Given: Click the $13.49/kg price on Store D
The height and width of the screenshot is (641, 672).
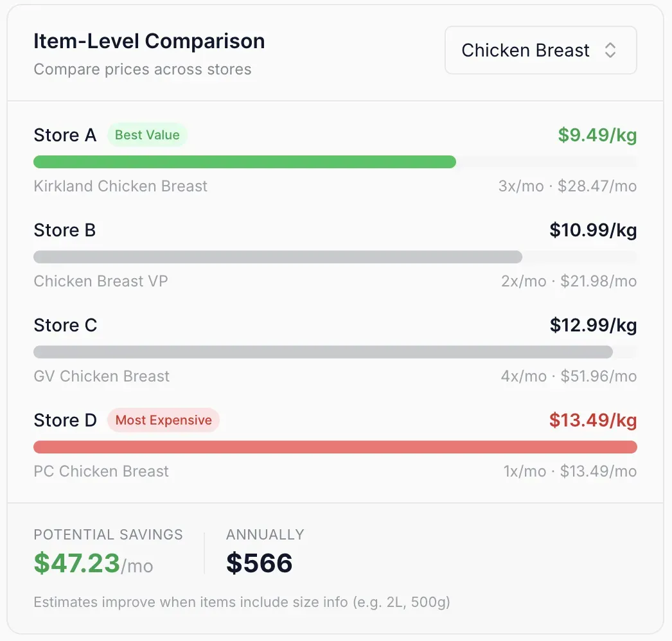Looking at the screenshot, I should pyautogui.click(x=593, y=420).
